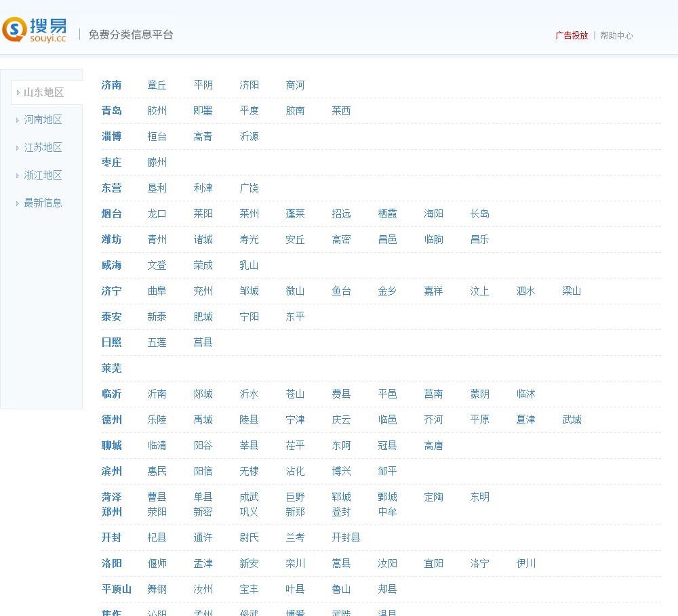The height and width of the screenshot is (616, 678).
Task: Select 曲阜 under 济宁
Action: pyautogui.click(x=157, y=291)
